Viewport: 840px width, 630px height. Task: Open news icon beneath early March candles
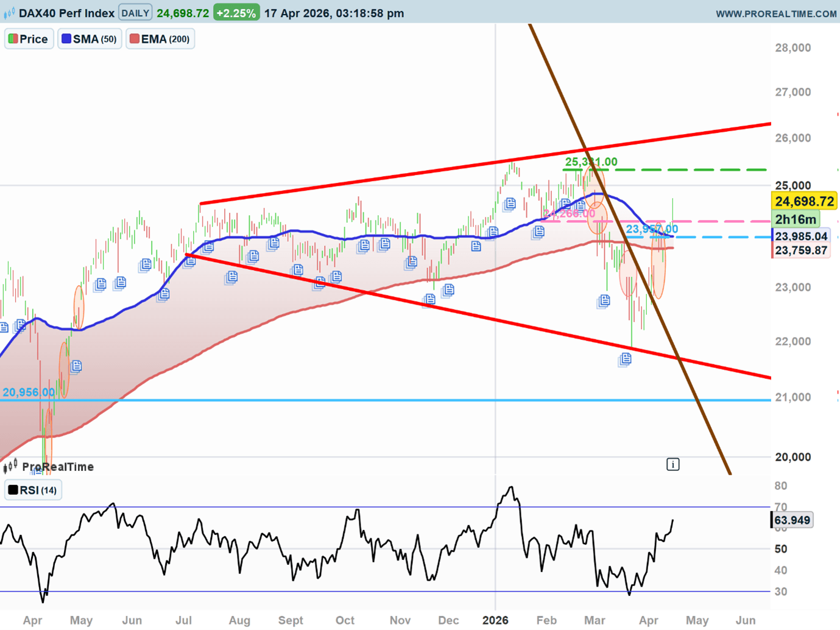click(604, 300)
